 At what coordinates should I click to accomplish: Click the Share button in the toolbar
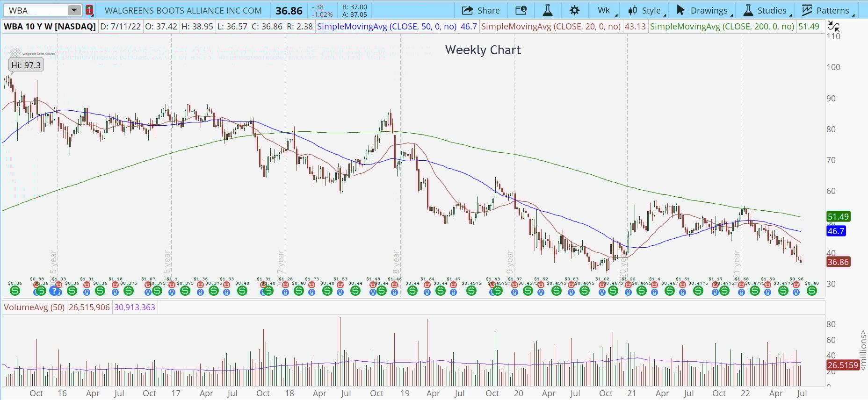pos(481,10)
